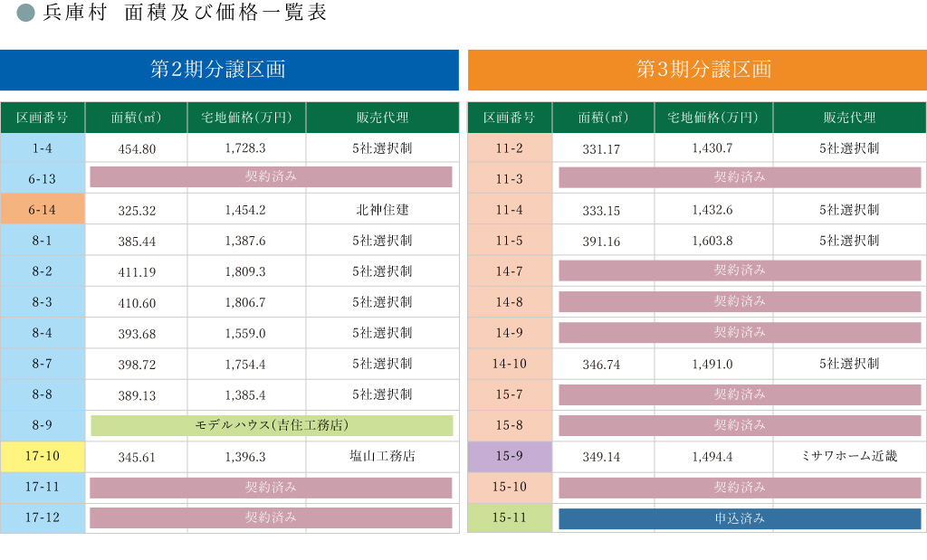Click the price 1,809.3 for lot 8-2
The width and height of the screenshot is (927, 560).
pyautogui.click(x=245, y=271)
